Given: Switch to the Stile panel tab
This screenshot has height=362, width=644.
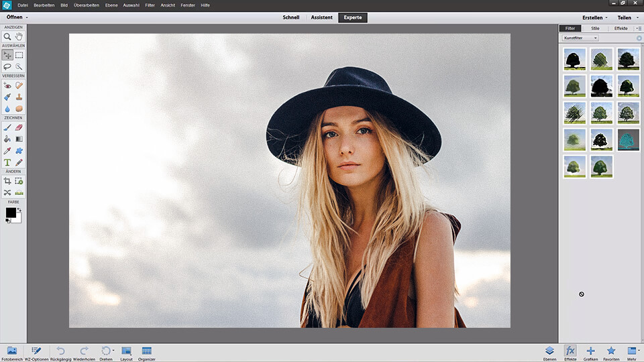Looking at the screenshot, I should [x=595, y=28].
